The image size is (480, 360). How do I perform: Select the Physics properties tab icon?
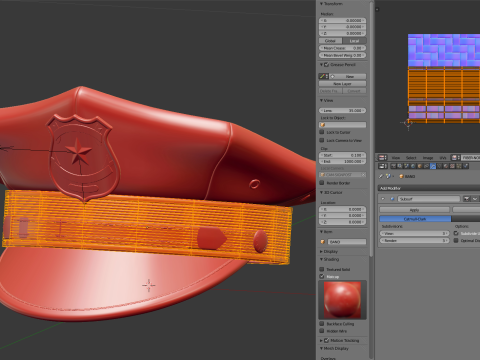[466, 166]
